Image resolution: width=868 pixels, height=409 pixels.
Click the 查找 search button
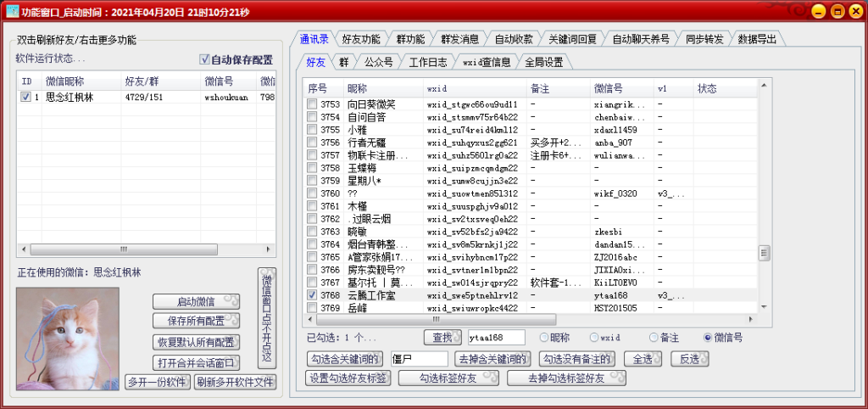pyautogui.click(x=442, y=338)
